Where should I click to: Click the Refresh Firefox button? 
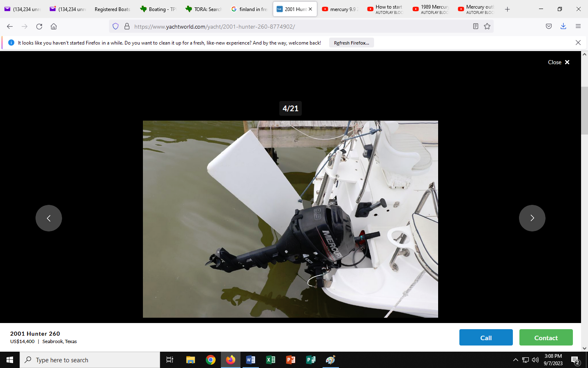pyautogui.click(x=351, y=43)
